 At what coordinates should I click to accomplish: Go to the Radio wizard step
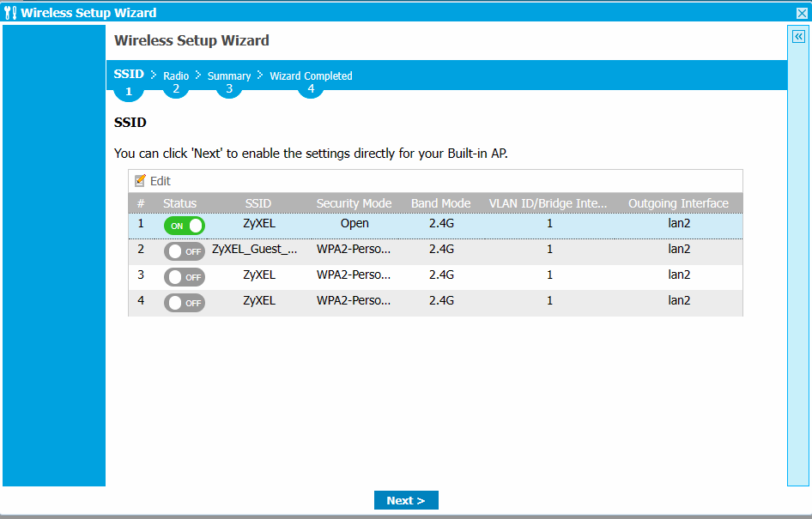(x=176, y=75)
